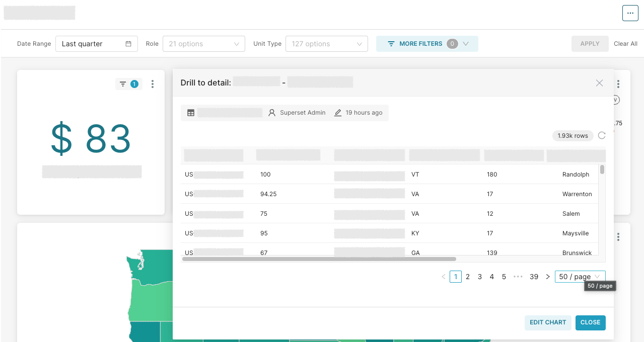This screenshot has width=644, height=342.
Task: Click the Randolph cell
Action: [x=576, y=175]
